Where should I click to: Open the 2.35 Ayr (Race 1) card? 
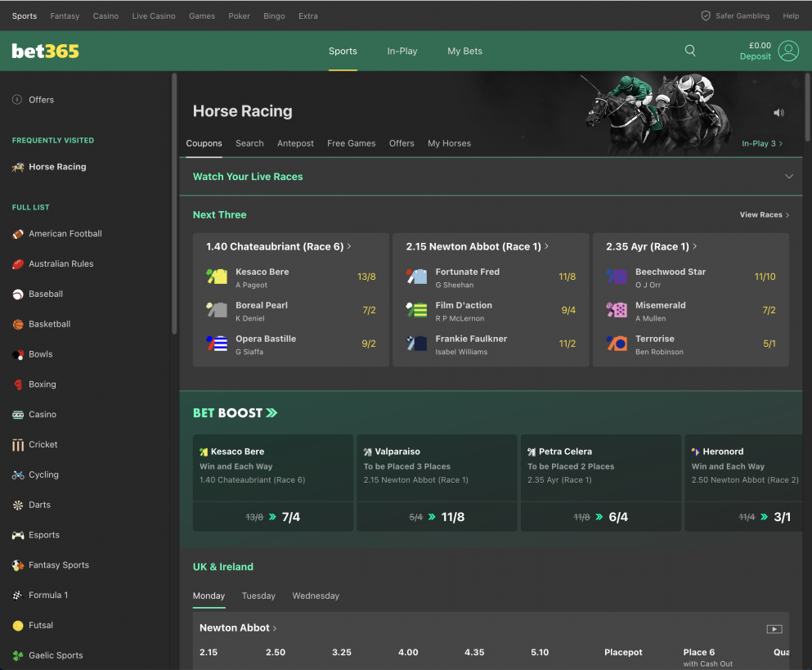coord(651,247)
